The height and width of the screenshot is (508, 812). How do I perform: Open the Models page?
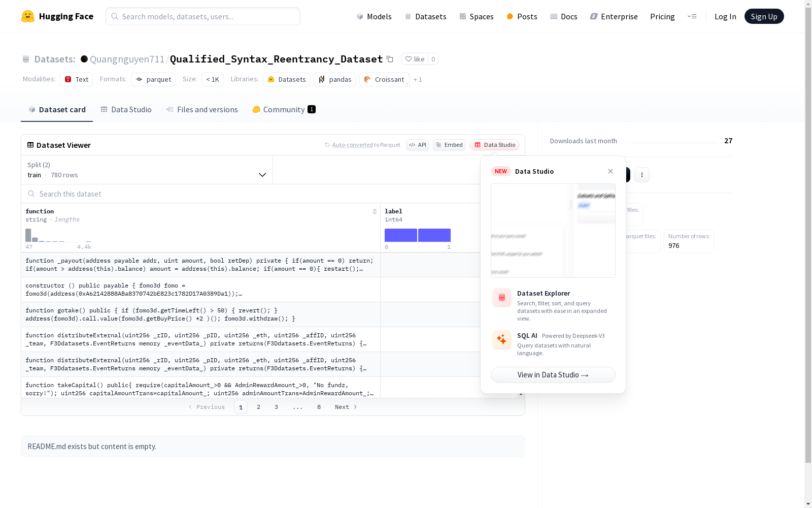374,16
